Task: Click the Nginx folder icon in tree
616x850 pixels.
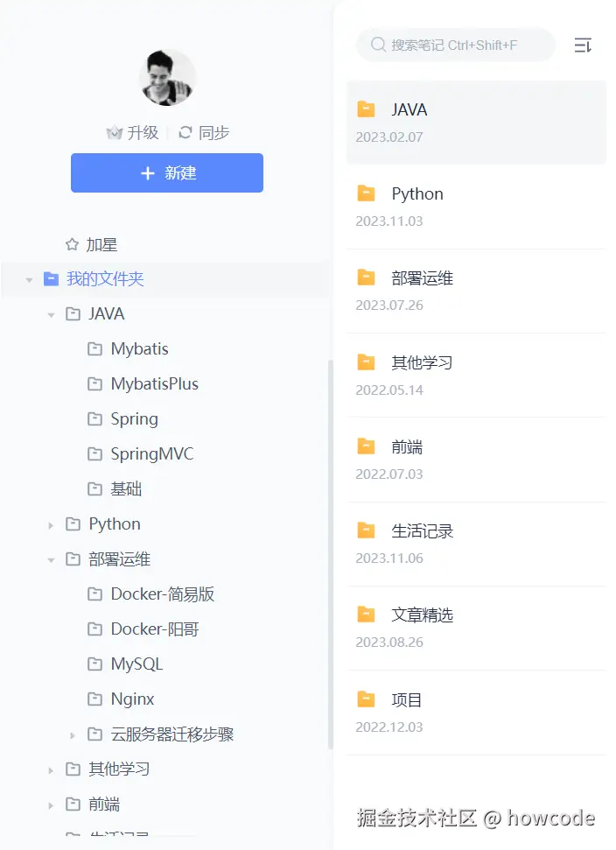Action: [95, 699]
